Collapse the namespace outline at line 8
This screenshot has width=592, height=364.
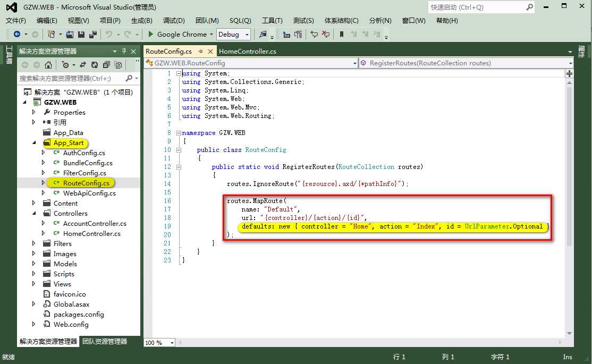[x=179, y=133]
